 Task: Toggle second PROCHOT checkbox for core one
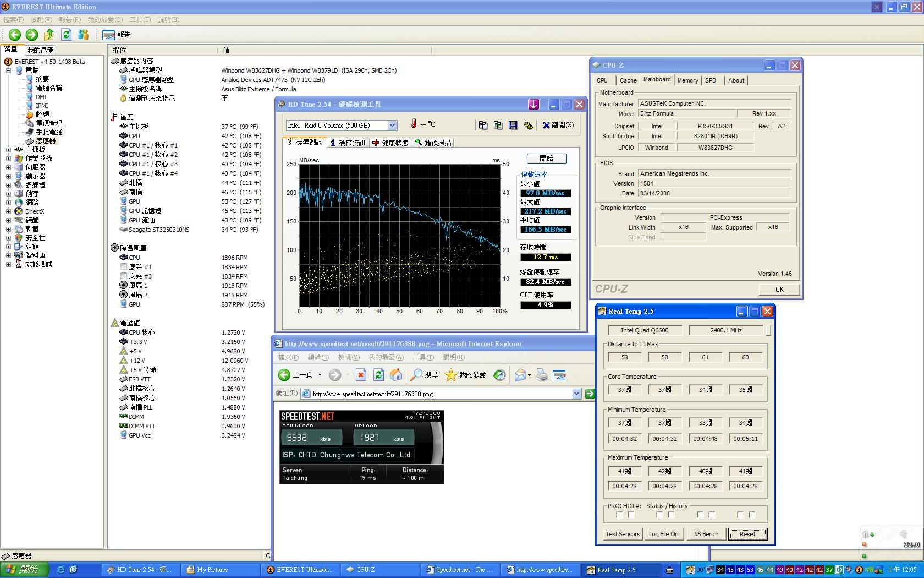pyautogui.click(x=631, y=515)
